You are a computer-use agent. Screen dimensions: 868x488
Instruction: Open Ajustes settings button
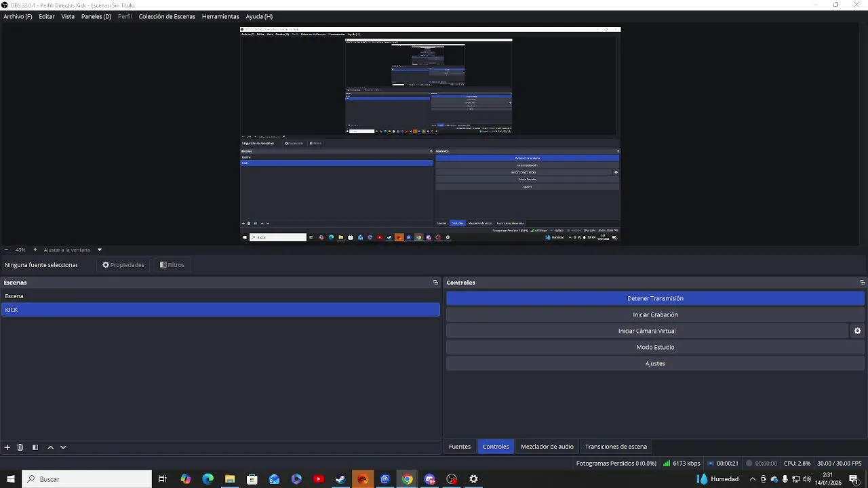(655, 363)
